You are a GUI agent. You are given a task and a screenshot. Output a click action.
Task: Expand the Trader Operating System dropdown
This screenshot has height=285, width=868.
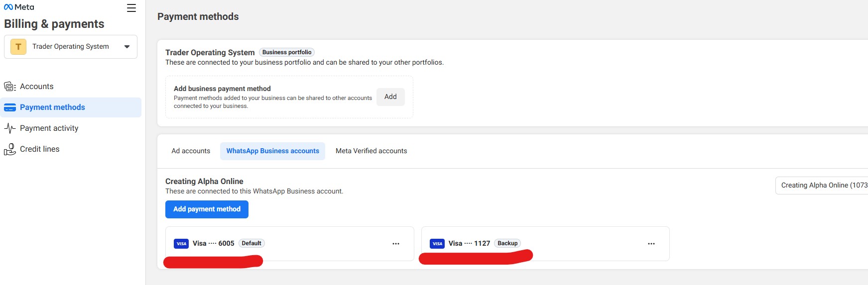click(127, 47)
